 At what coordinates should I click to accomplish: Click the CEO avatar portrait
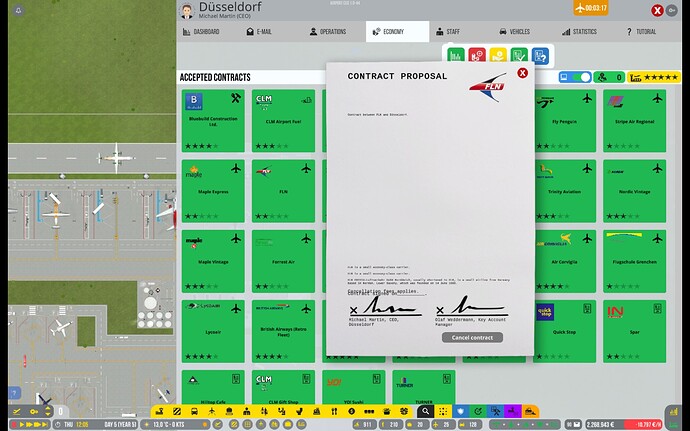coord(187,11)
